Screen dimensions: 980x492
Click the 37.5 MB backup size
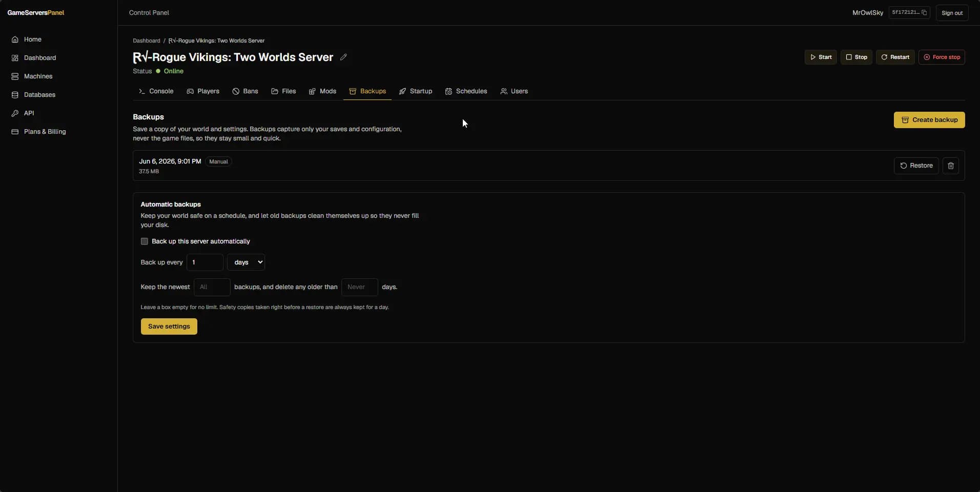click(x=149, y=172)
